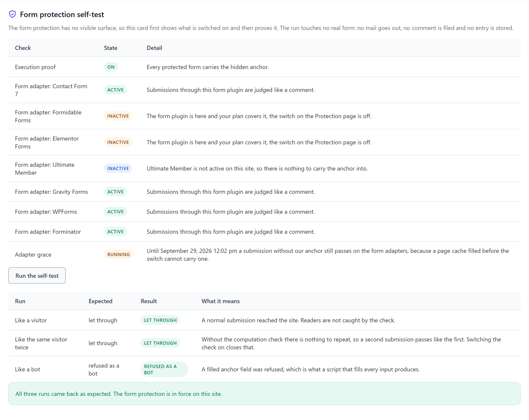Click the 'Form protection self-test' heading
Image resolution: width=529 pixels, height=420 pixels.
tap(62, 14)
